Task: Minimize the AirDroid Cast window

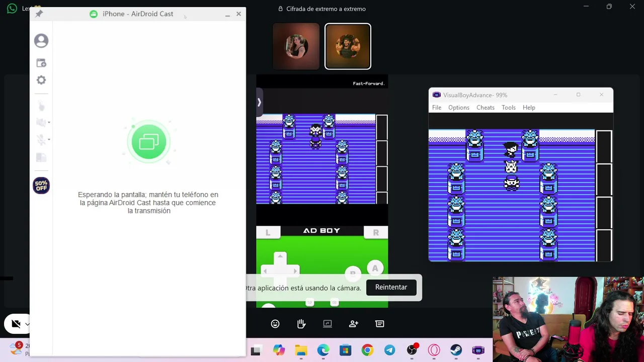Action: click(x=227, y=14)
